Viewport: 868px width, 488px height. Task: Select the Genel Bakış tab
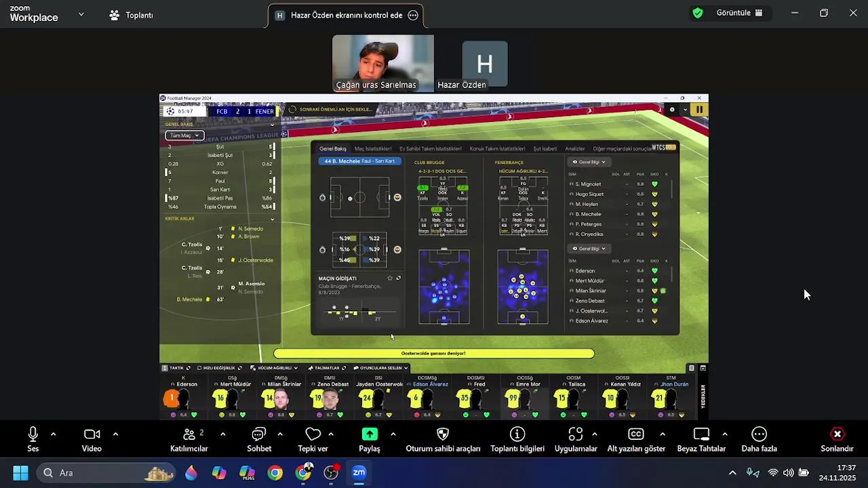pyautogui.click(x=333, y=148)
